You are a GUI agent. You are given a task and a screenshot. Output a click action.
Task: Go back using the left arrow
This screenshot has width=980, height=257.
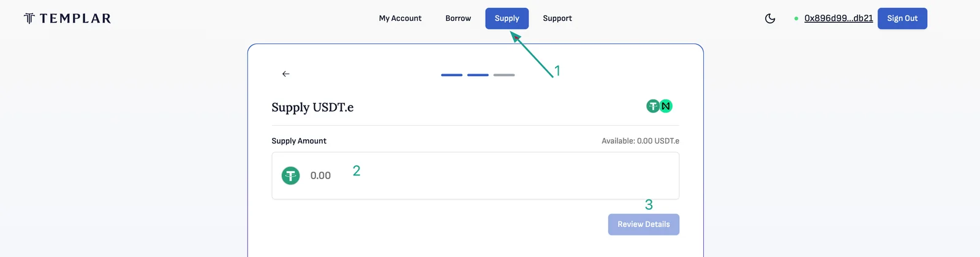285,74
